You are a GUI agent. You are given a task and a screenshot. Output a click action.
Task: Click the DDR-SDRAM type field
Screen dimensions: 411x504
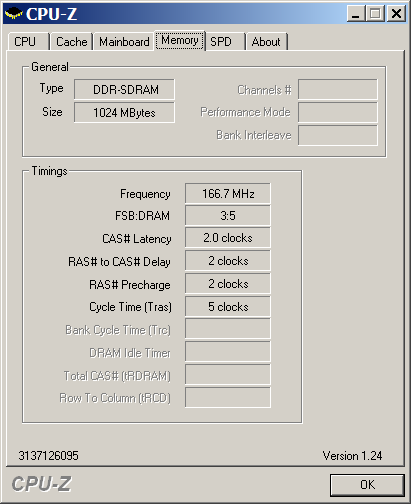pyautogui.click(x=124, y=89)
